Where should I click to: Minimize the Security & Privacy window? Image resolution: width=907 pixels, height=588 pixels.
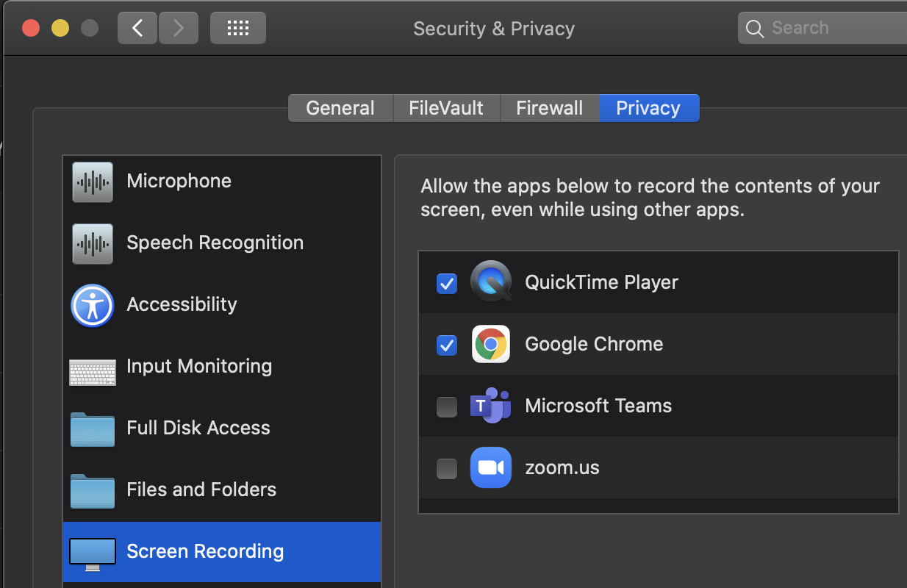(x=60, y=29)
